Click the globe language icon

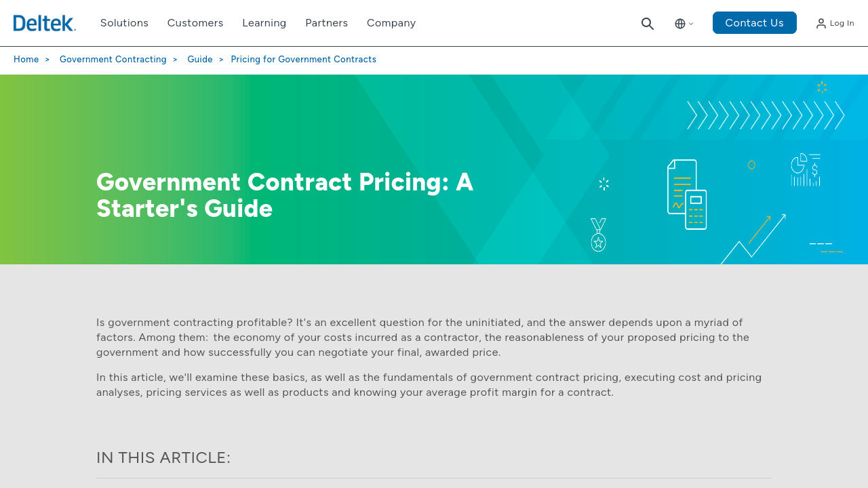point(680,24)
